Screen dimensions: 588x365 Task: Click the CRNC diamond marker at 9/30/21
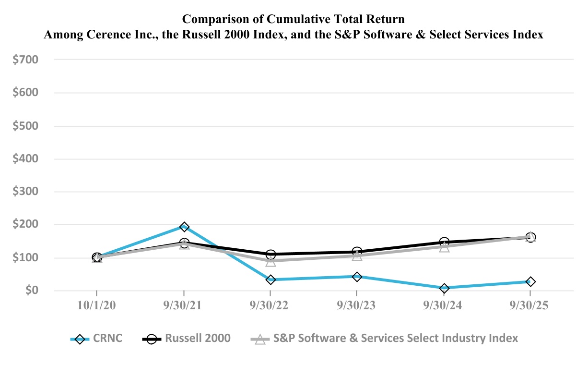point(184,227)
